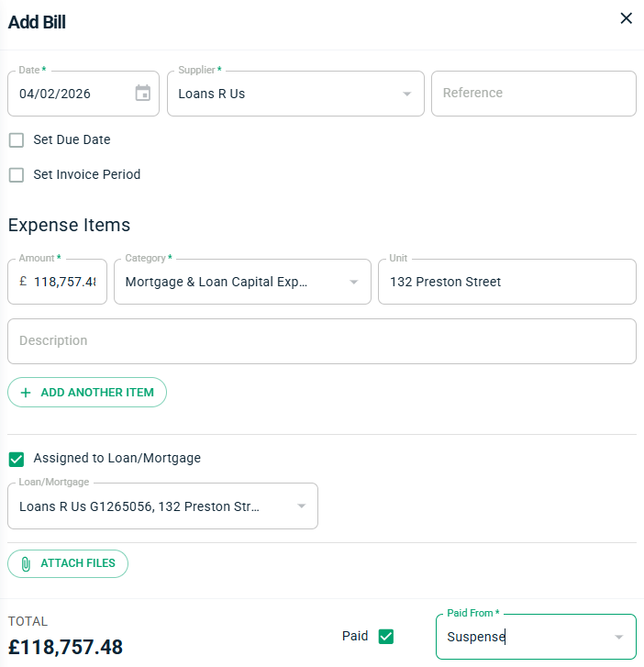Screen dimensions: 644x667
Task: Uncheck Assigned to Loan/Mortgage
Action: coord(17,459)
